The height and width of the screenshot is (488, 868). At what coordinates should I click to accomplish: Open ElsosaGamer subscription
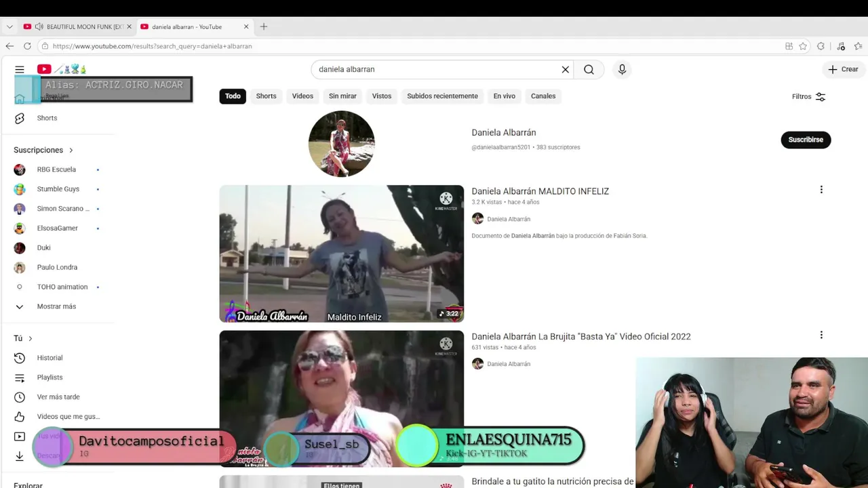coord(58,228)
